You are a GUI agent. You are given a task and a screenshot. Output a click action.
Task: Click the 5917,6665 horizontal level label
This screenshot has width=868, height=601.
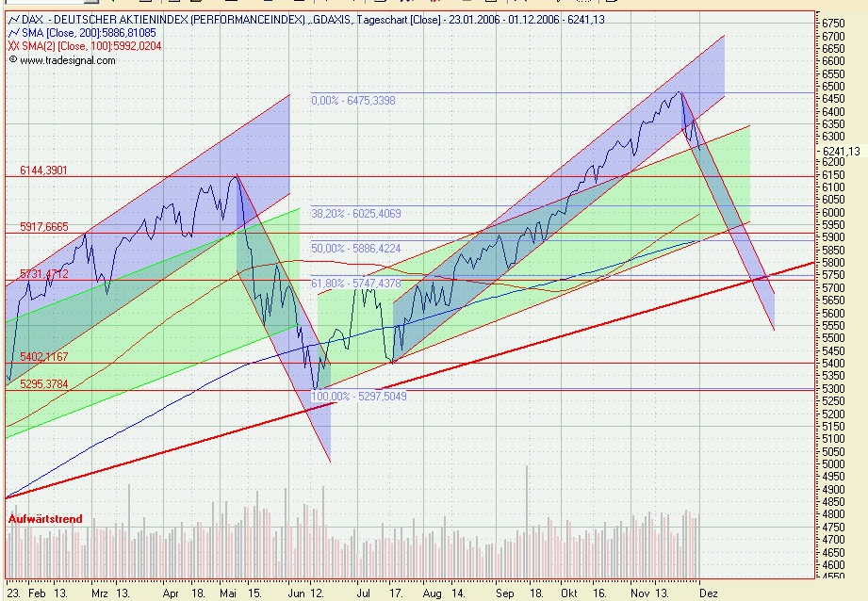44,227
